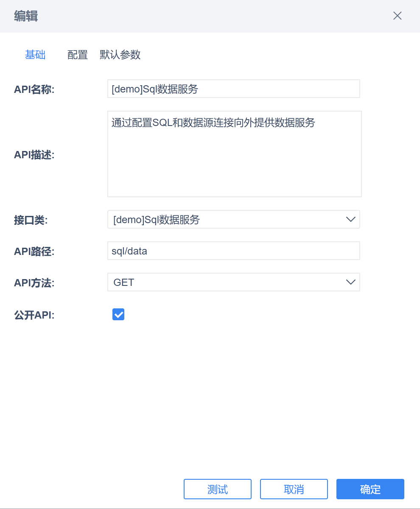This screenshot has height=509, width=420.
Task: Click the chevron arrow on API方法 selector
Action: point(350,282)
